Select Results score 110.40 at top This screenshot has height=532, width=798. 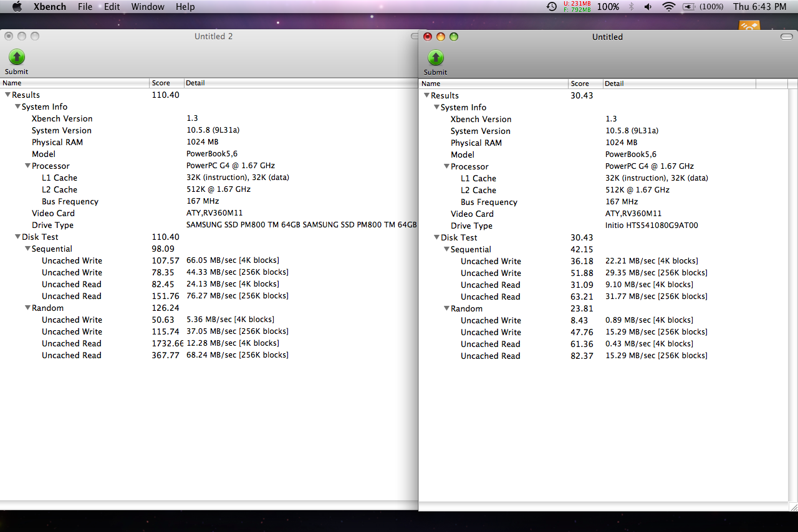(x=165, y=95)
